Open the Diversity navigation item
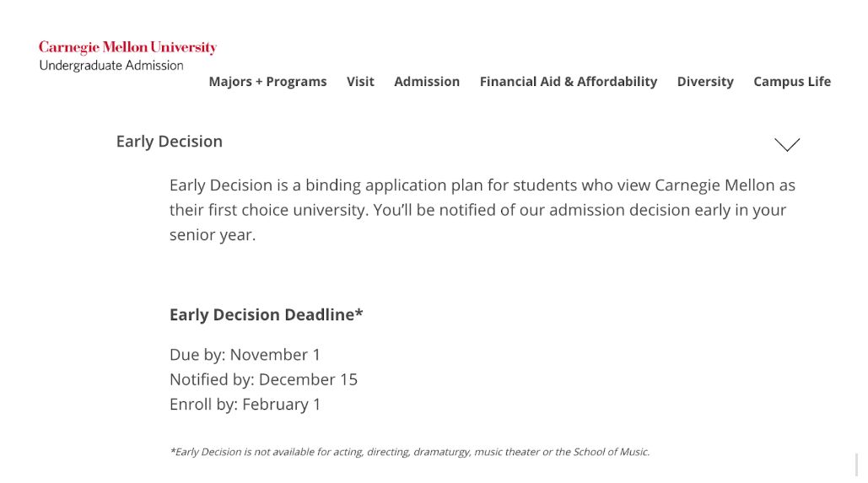The image size is (868, 483). click(x=705, y=82)
